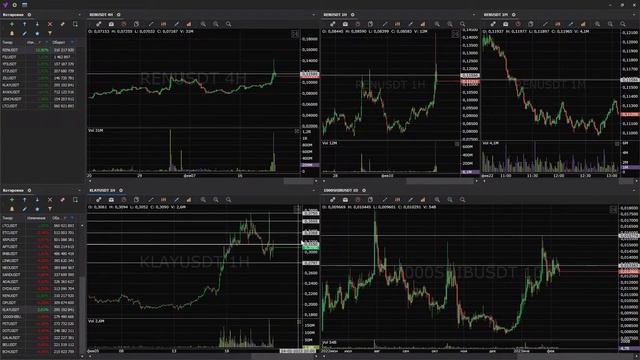The image size is (640, 360).
Task: Click the orange bar-chart indicators icon on REMUSDT 4H toolbar
Action: 189,24
